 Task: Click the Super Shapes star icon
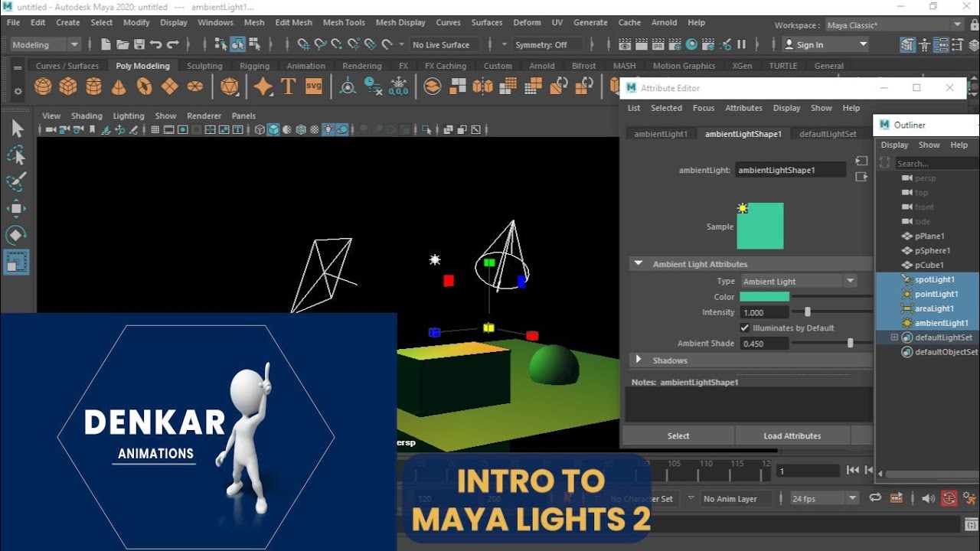tap(263, 86)
